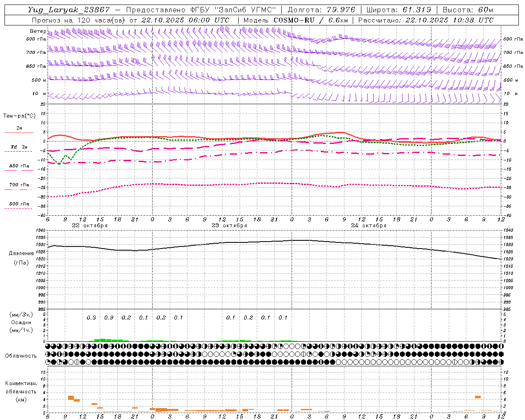Viewport: 525px width, 420px height.
Task: Click the 500 гПа dotted line in temperature legend
Action: (x=18, y=209)
